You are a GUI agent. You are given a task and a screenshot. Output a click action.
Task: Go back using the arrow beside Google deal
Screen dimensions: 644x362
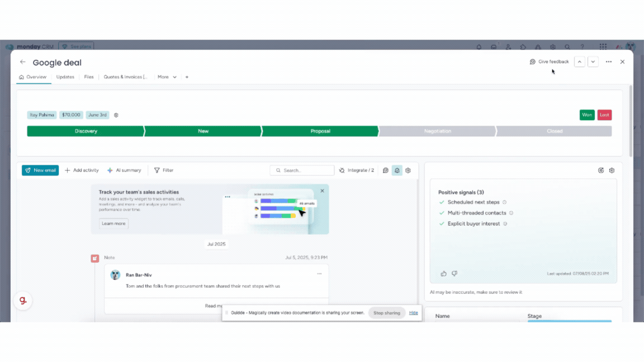22,62
